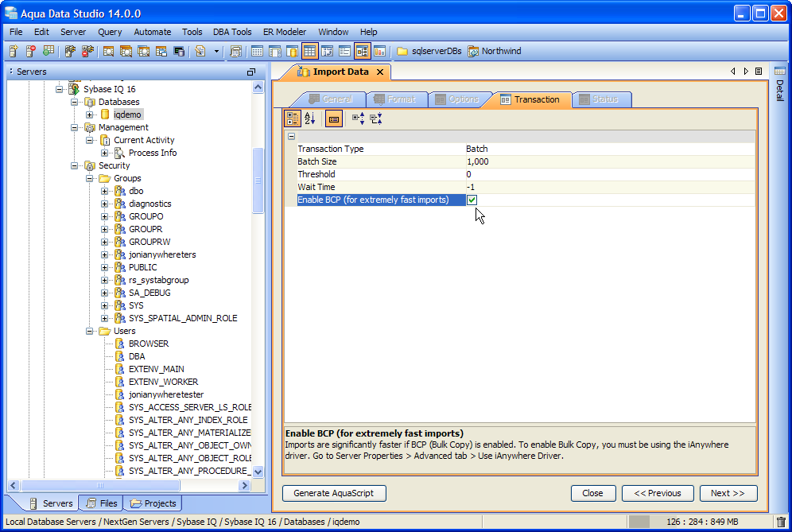Open the sqlserverDBs folder shortcut
Viewport: 792px width, 532px height.
coord(429,51)
